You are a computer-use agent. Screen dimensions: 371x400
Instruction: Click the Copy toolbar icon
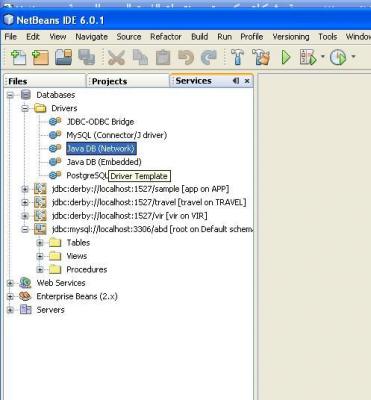point(140,57)
